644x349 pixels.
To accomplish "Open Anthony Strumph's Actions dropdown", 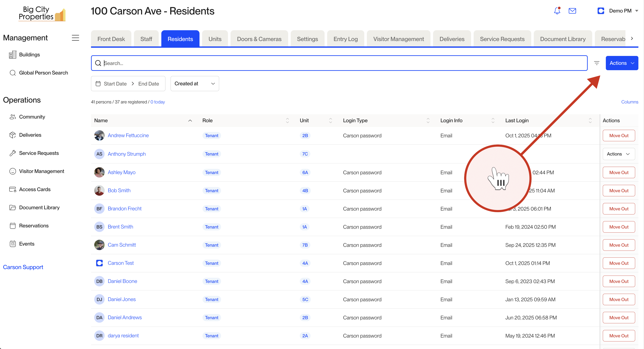I will (619, 154).
